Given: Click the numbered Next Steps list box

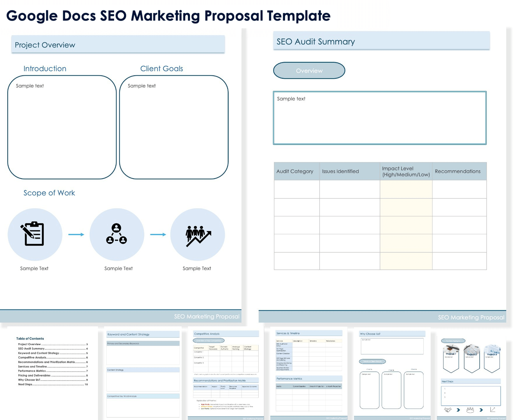Looking at the screenshot, I should pos(471,396).
